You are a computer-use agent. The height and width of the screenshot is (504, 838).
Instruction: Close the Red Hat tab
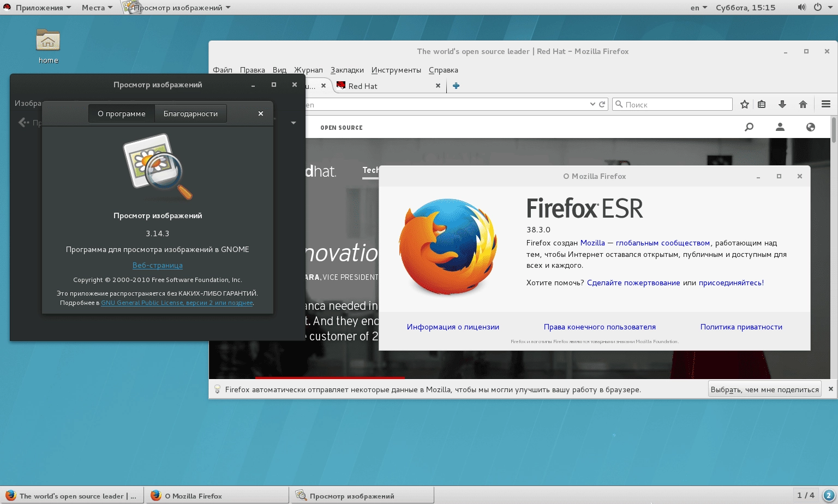(438, 86)
